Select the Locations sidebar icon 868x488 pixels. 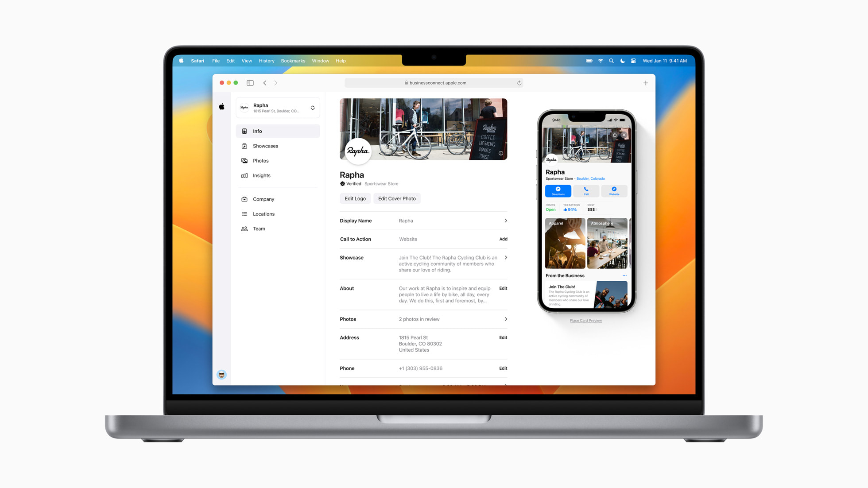click(x=245, y=213)
